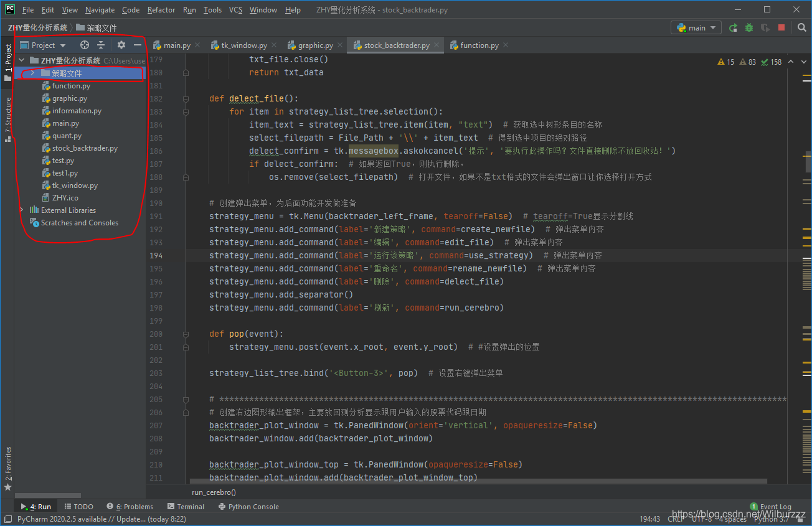
Task: Fold the pop function at line 200
Action: 186,334
